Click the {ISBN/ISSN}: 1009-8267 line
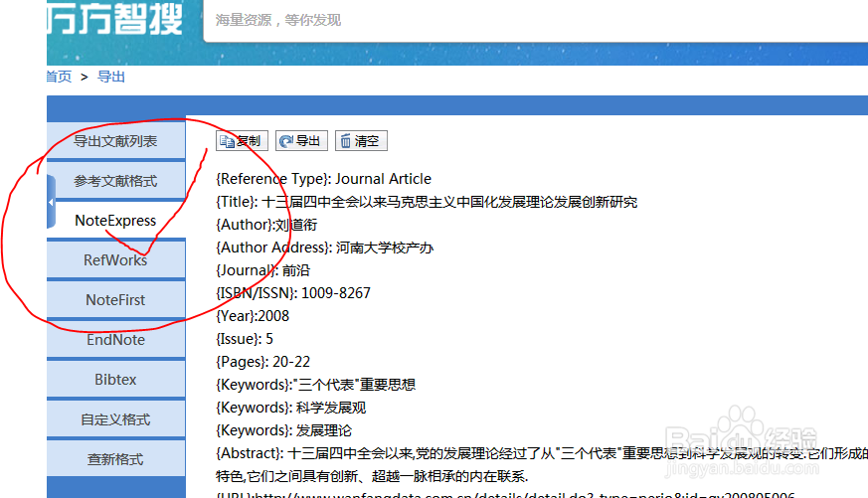The image size is (868, 498). click(x=293, y=293)
